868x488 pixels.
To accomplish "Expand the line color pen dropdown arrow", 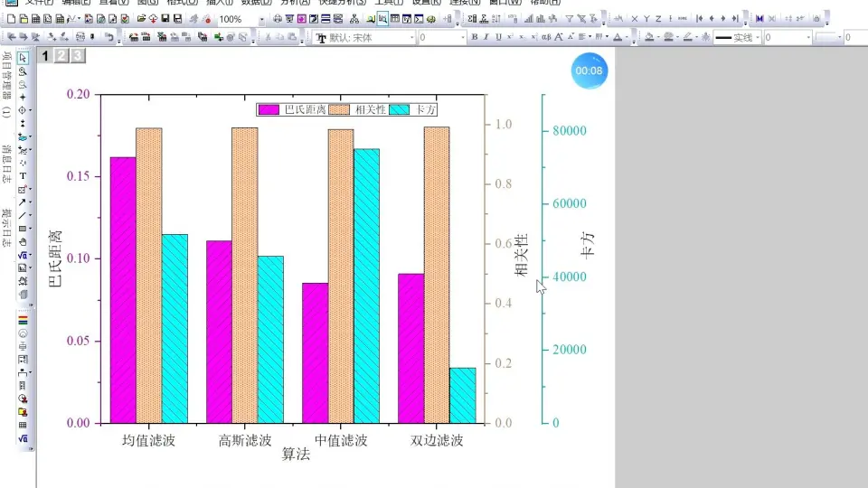I will click(x=696, y=37).
